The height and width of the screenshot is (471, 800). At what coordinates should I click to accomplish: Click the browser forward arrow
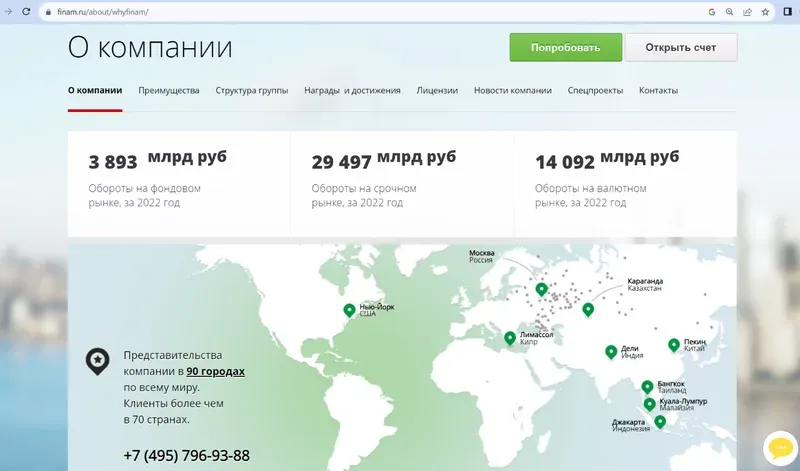(x=8, y=12)
